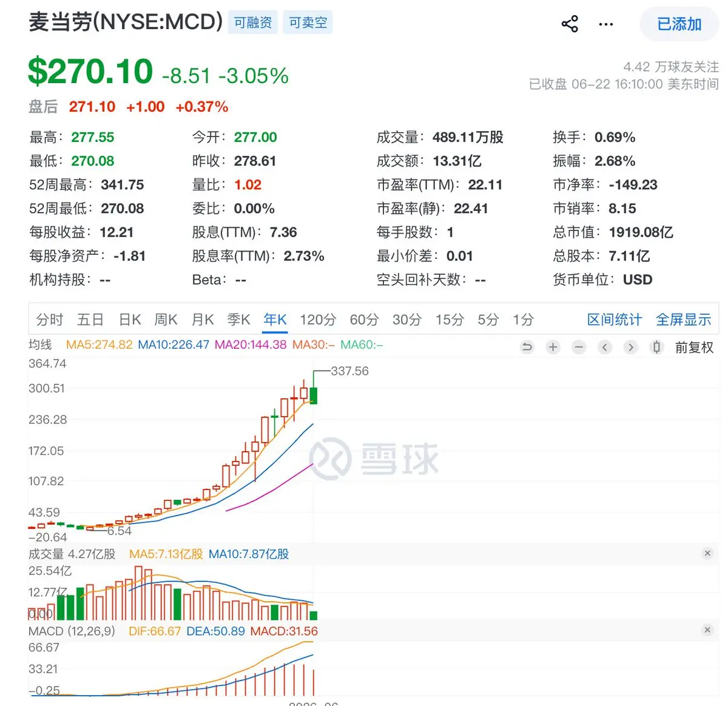Click the 可卖空 short-selling tag
Image resolution: width=728 pixels, height=706 pixels.
(308, 23)
